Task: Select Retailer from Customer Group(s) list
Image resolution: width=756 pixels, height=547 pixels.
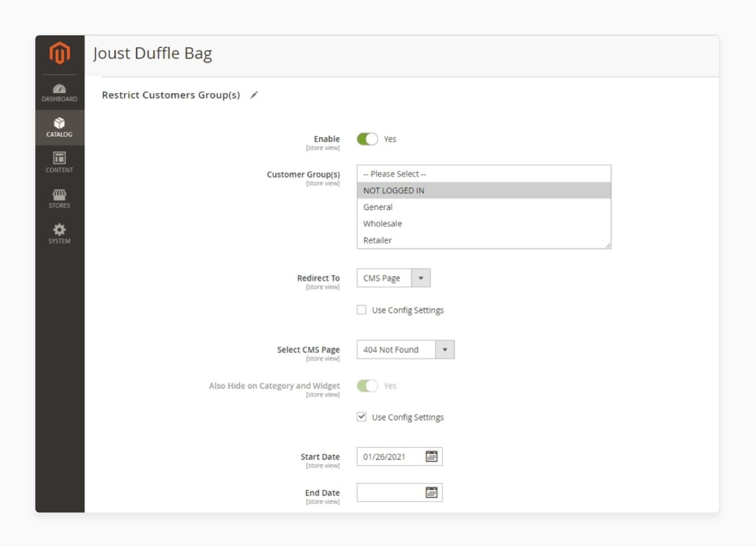Action: (x=377, y=240)
